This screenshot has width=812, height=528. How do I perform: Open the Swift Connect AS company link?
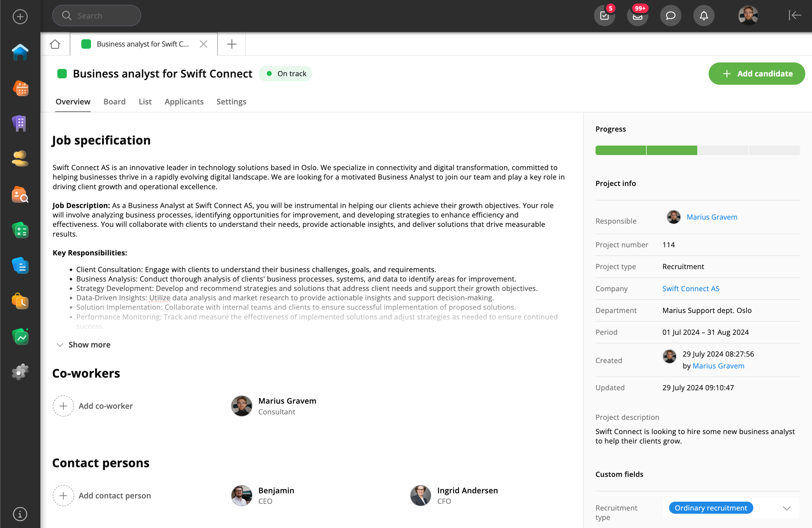(x=690, y=289)
